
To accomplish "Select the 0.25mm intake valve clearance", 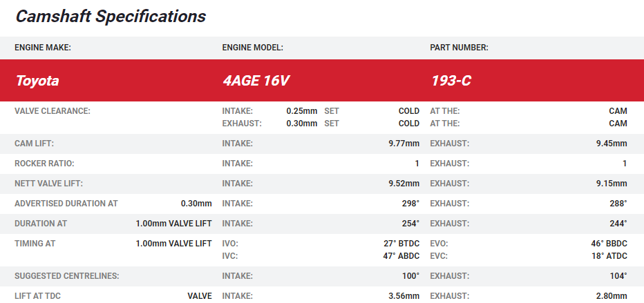I will click(x=301, y=111).
